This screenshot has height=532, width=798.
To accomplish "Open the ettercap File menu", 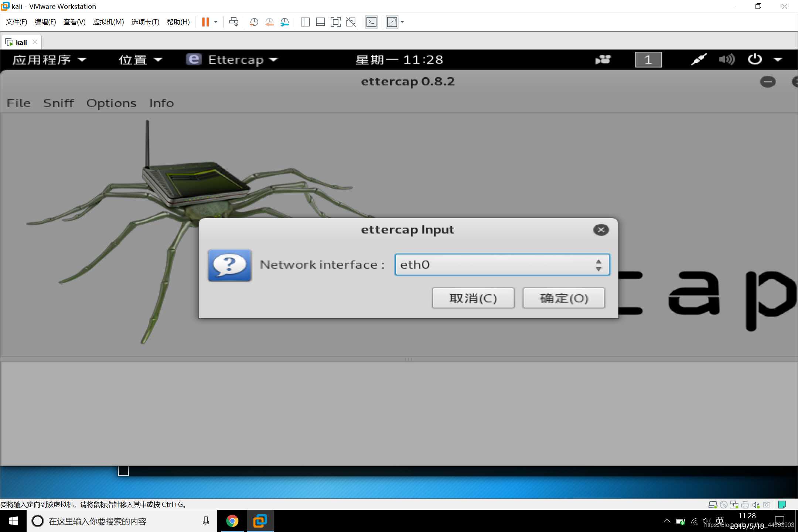I will point(19,103).
